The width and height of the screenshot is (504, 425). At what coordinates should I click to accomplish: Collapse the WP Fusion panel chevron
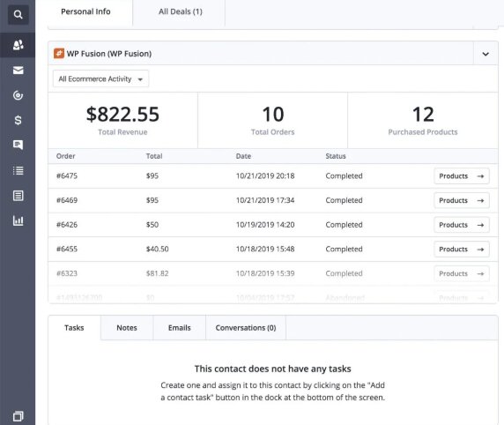[485, 54]
